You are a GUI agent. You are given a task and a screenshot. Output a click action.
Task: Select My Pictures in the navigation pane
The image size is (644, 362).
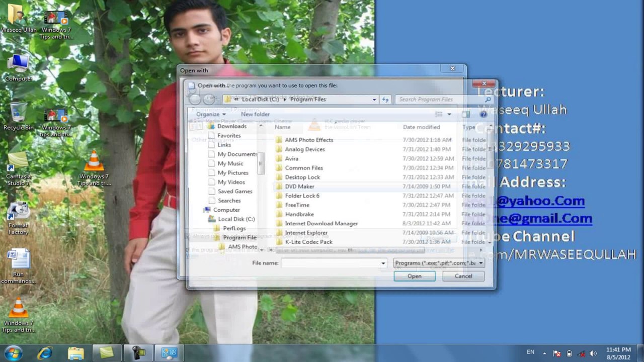[x=233, y=173]
